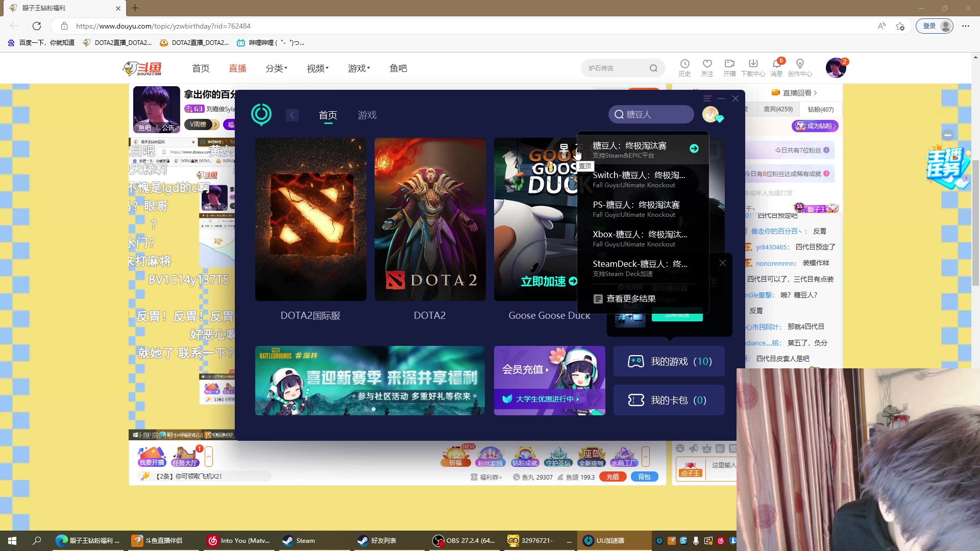Click 查看更多结果 in search dropdown
Image resolution: width=980 pixels, height=551 pixels.
pyautogui.click(x=631, y=299)
